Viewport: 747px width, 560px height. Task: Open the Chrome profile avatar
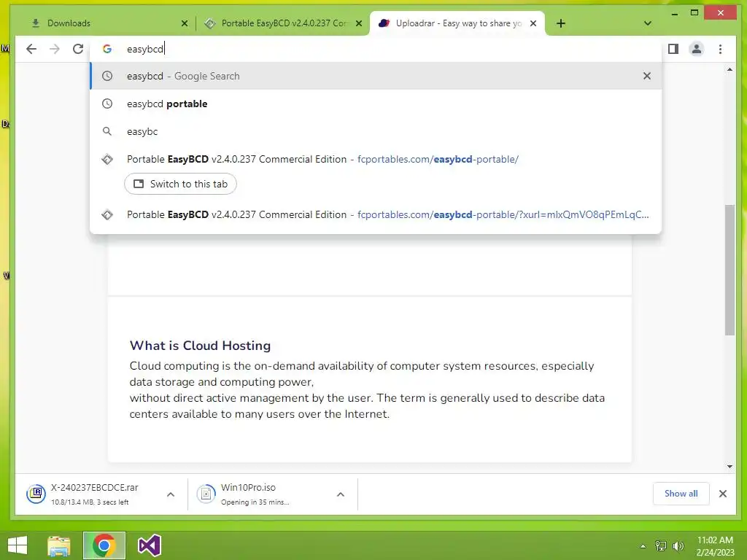click(x=697, y=49)
